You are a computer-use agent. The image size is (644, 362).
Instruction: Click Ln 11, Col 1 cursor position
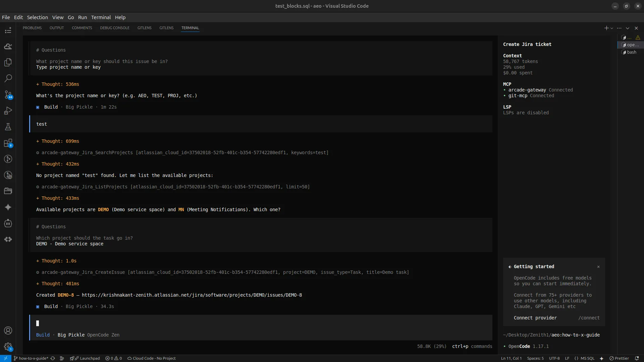tap(511, 358)
